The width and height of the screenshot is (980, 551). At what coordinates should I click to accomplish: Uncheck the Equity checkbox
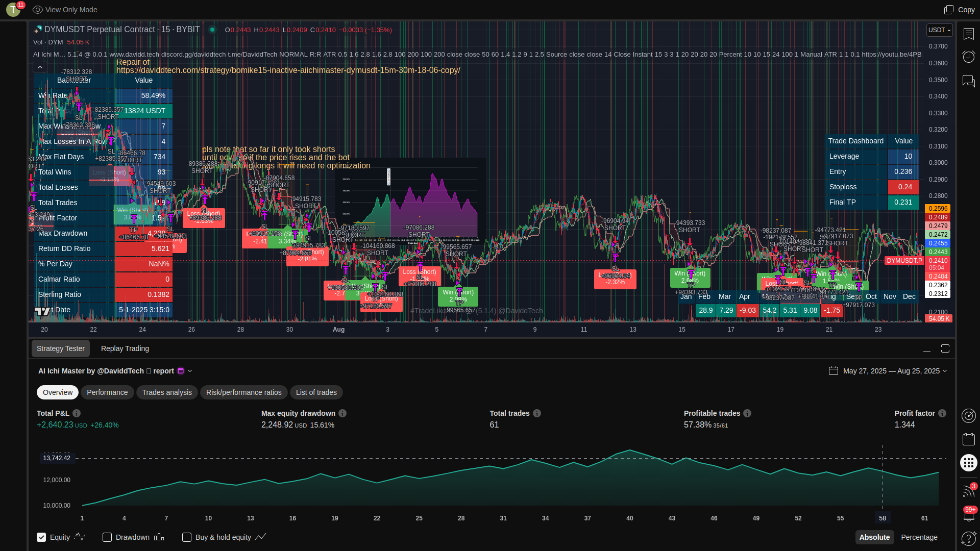[x=41, y=537]
